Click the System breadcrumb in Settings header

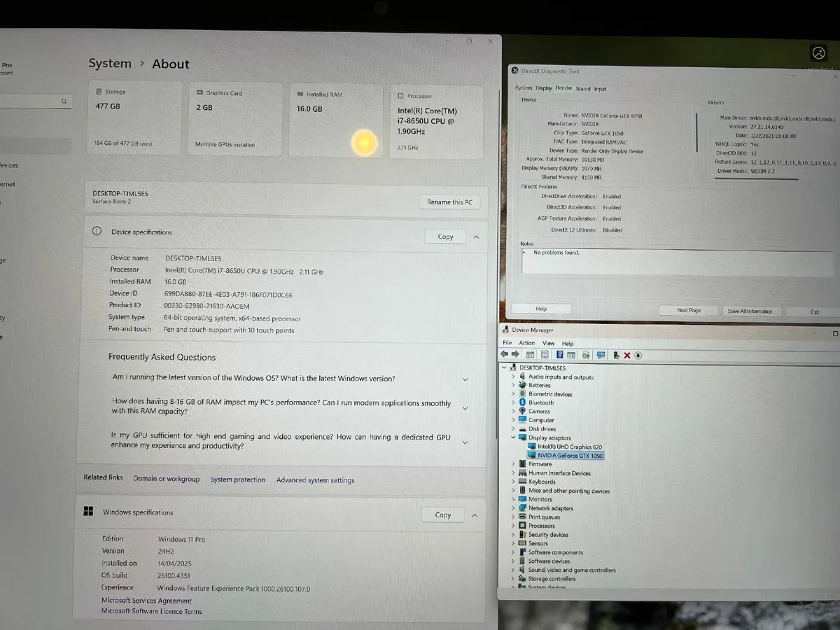click(110, 63)
